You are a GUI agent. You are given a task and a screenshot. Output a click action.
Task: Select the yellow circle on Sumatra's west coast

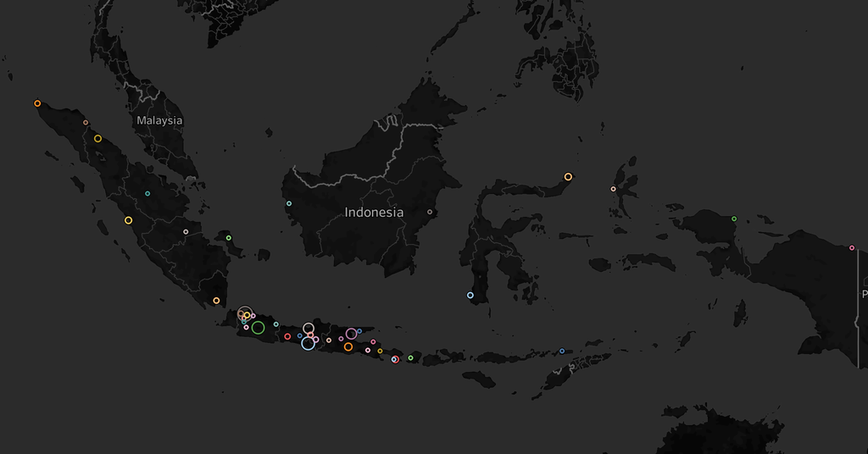129,220
